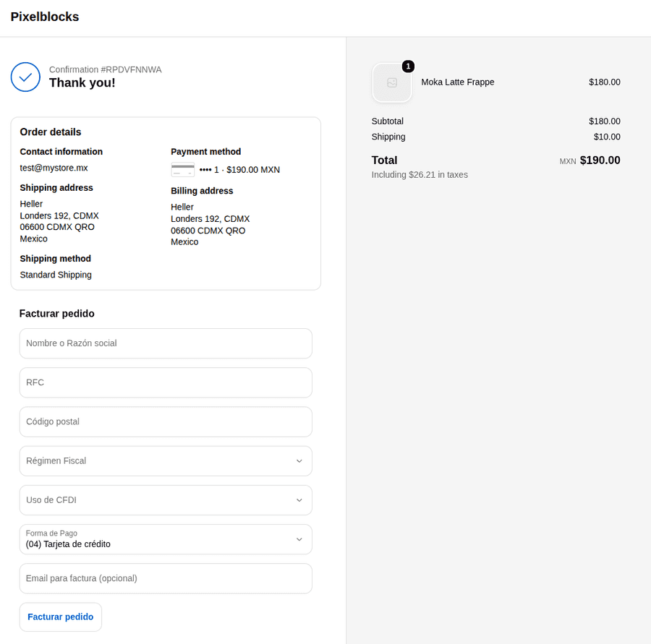Submit the Facturar pedido button
The image size is (651, 644).
(x=61, y=617)
